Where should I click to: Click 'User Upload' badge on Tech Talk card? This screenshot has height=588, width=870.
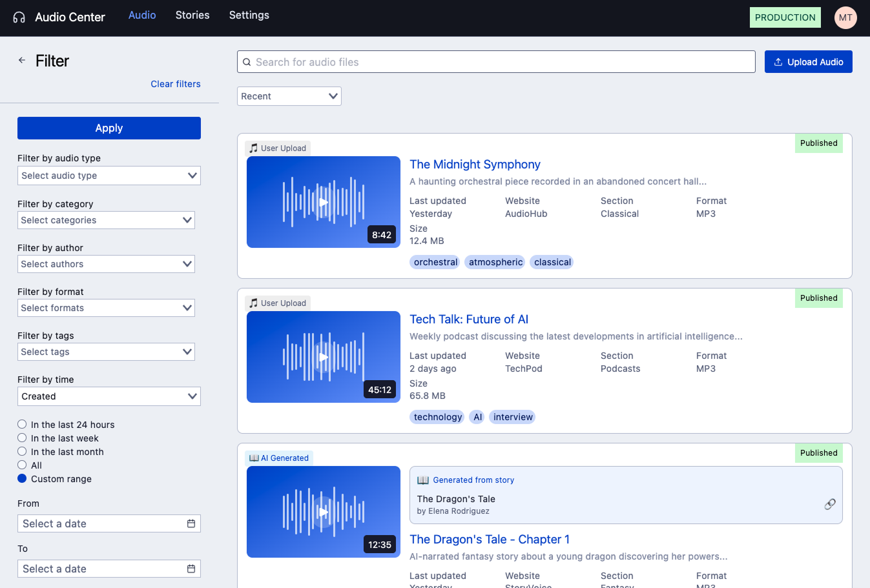point(278,303)
